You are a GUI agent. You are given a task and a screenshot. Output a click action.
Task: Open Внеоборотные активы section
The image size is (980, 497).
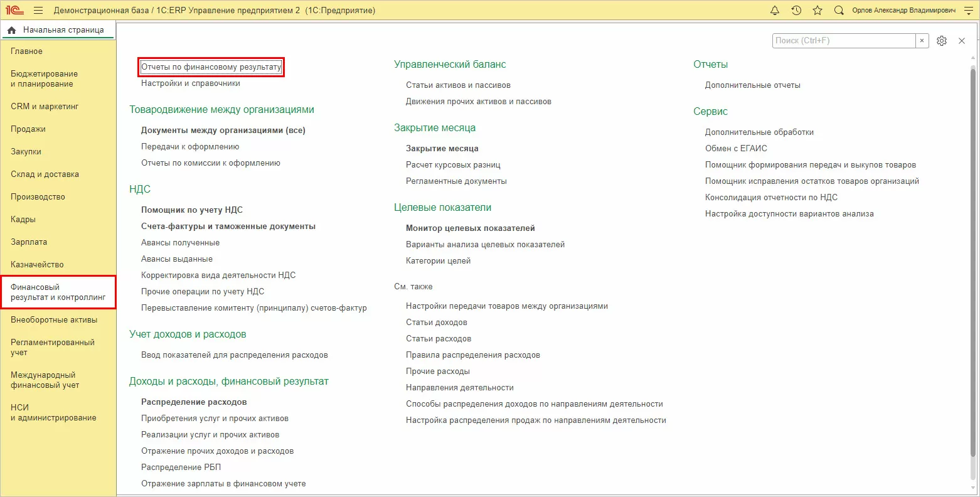(54, 320)
